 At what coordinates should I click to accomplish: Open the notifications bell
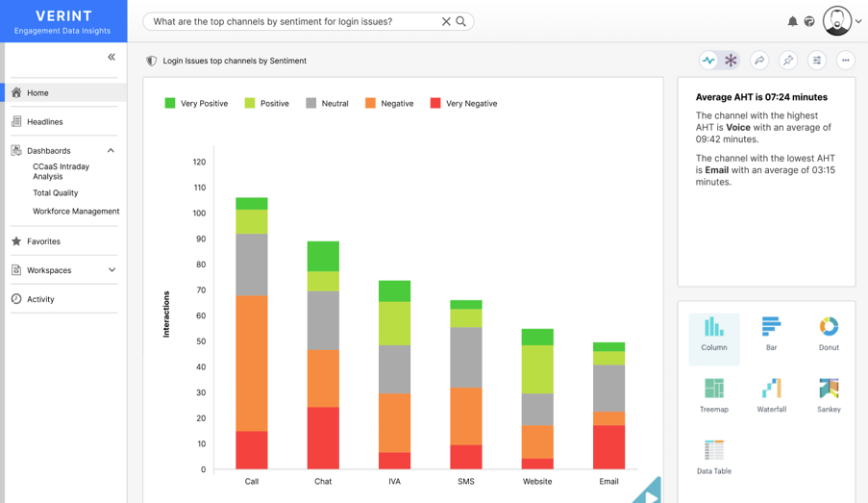[793, 21]
